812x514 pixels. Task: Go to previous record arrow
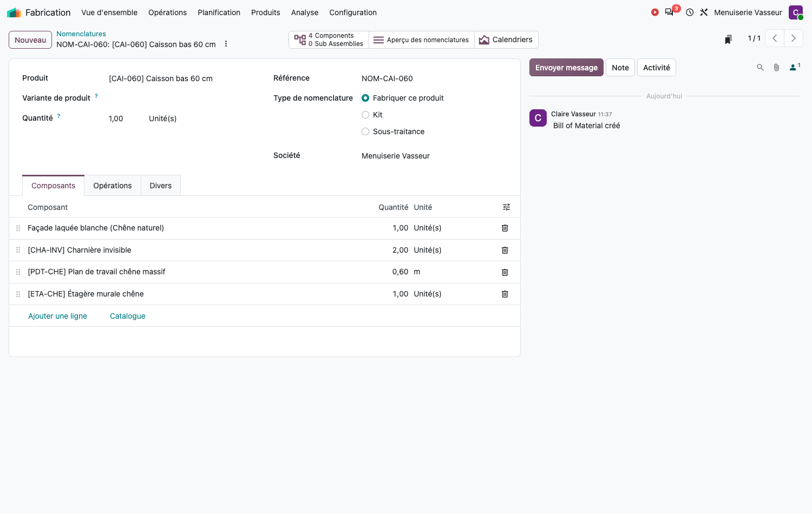point(775,38)
